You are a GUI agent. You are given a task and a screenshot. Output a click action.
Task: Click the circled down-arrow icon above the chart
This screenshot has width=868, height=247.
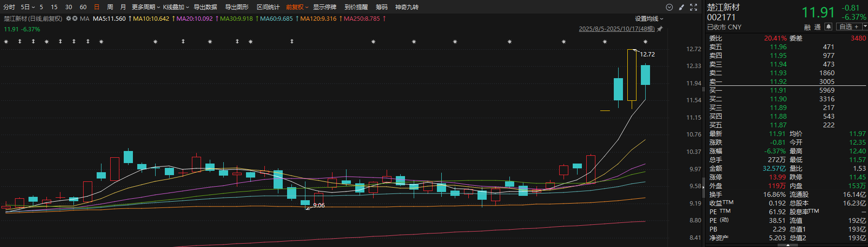tap(669, 7)
